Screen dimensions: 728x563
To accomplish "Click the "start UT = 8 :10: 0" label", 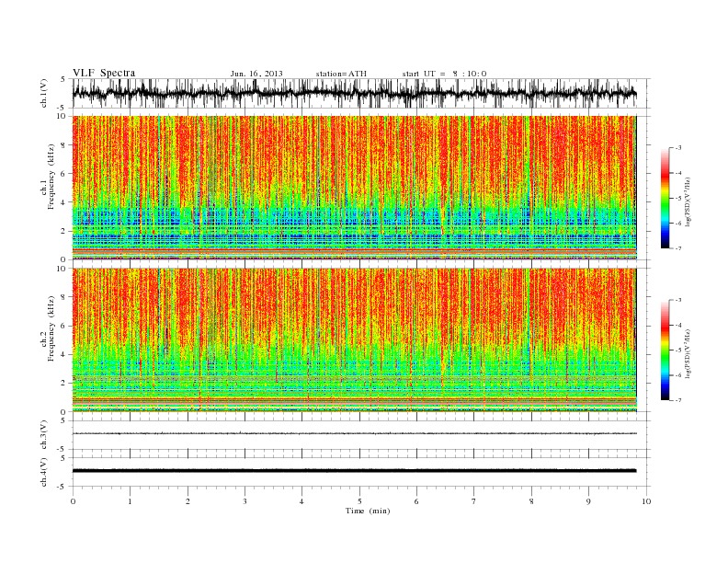I will click(x=444, y=74).
